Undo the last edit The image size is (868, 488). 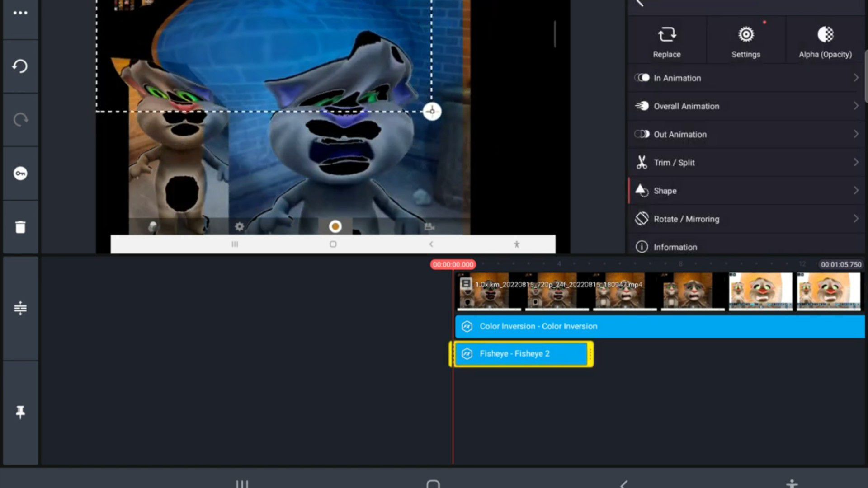point(20,66)
